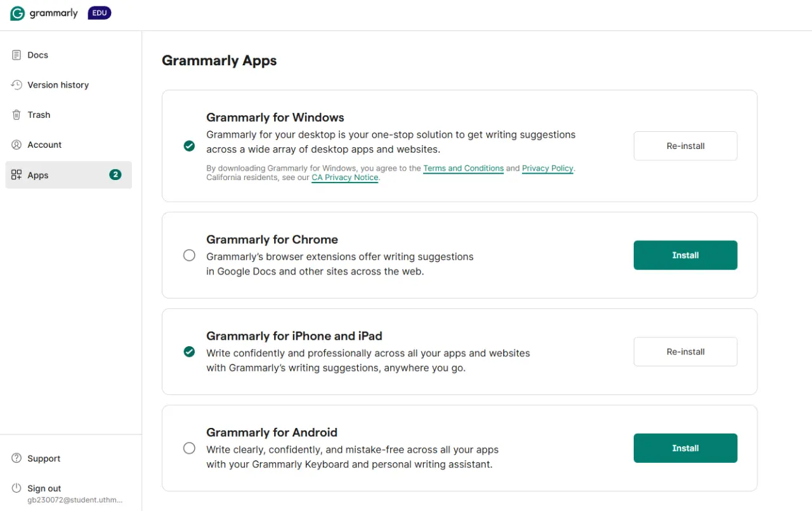Click the Sign out power icon

16,488
